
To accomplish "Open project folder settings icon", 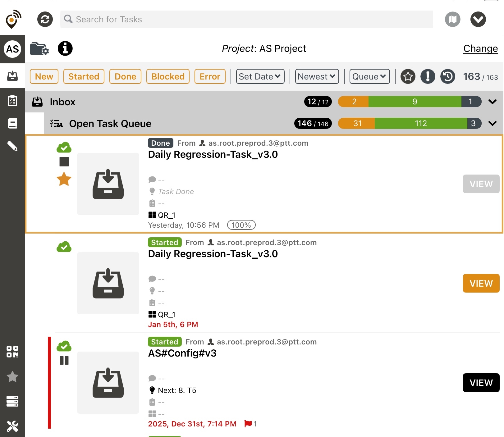I will click(39, 49).
